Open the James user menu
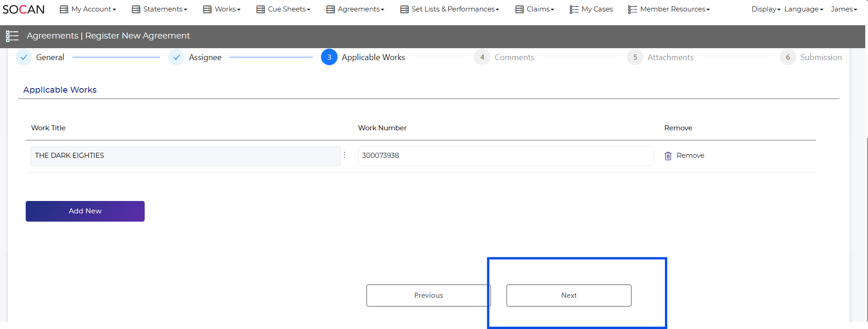Image resolution: width=868 pixels, height=329 pixels. coord(844,9)
